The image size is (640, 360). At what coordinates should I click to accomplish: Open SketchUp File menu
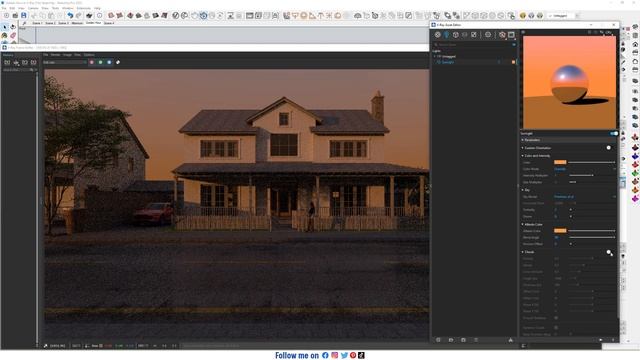tap(4, 8)
